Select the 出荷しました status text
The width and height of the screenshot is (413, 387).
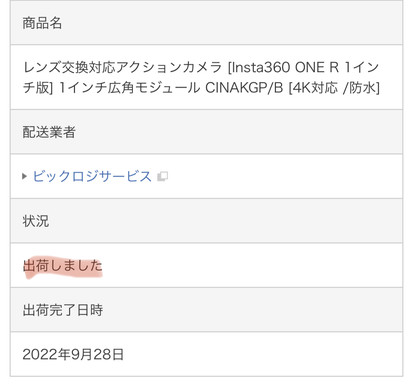[63, 266]
